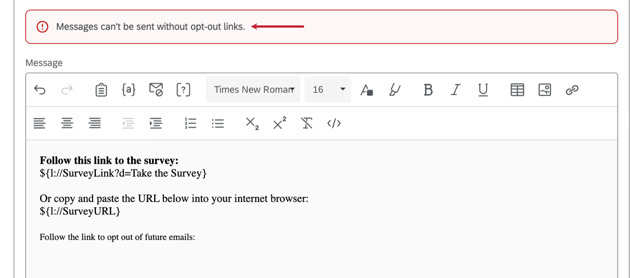This screenshot has width=644, height=278.
Task: Align text right
Action: point(95,123)
